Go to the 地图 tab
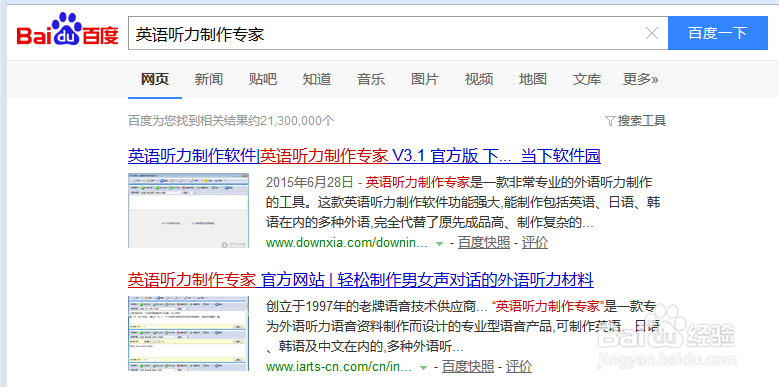Screen dimensions: 779x387 pos(533,79)
